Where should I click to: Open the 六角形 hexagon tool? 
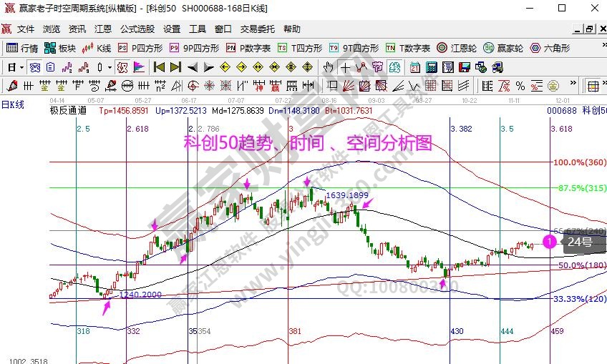[x=549, y=49]
